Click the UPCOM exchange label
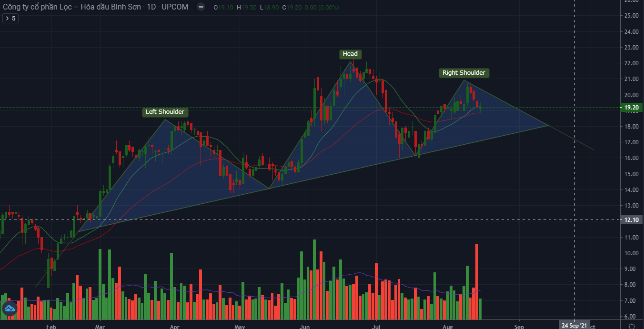Viewport: 644px width, 329px height. pos(175,7)
